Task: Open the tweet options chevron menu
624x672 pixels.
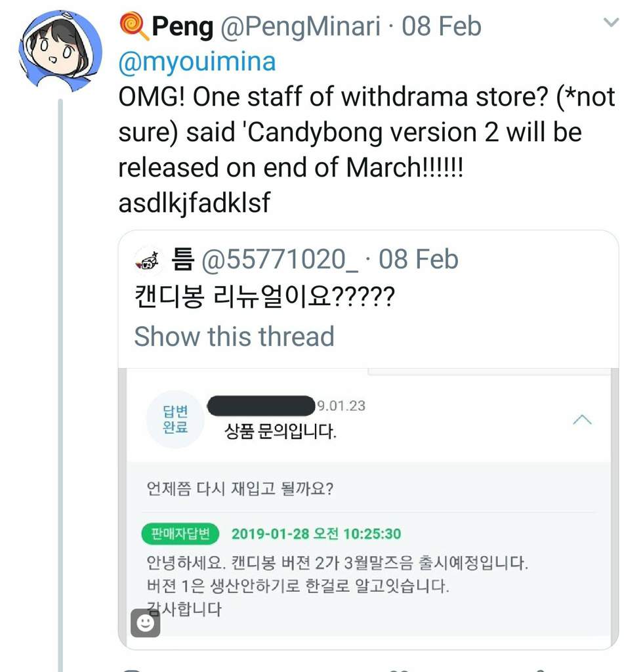Action: click(x=611, y=22)
